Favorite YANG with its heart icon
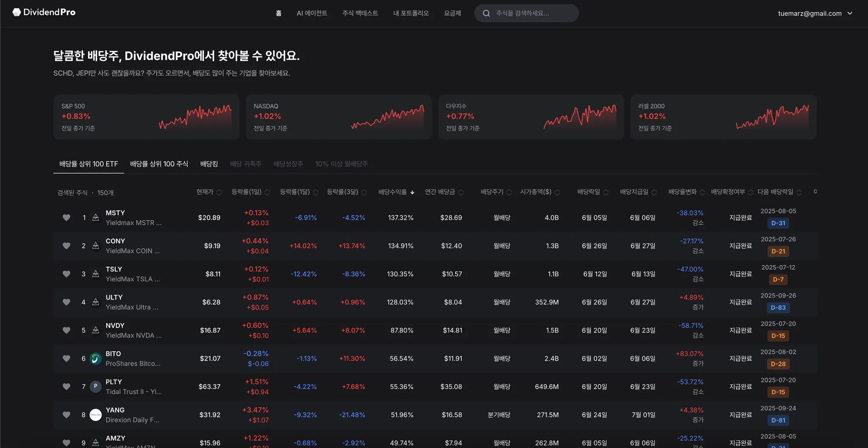 click(67, 415)
